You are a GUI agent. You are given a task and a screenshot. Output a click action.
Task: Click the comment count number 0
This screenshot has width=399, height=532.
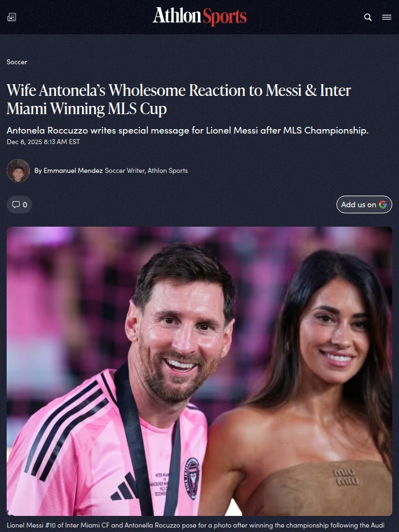25,204
